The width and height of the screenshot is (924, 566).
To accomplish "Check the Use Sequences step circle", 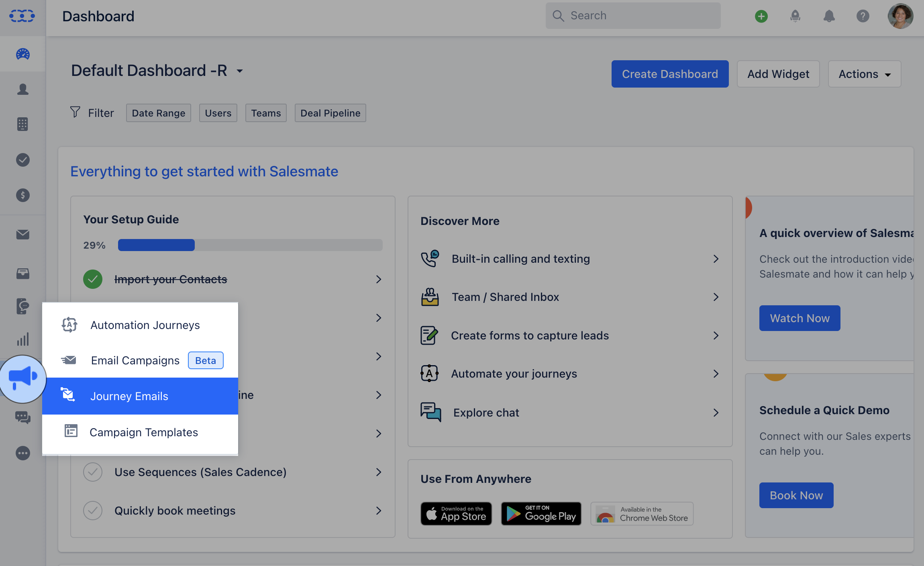I will pos(93,472).
